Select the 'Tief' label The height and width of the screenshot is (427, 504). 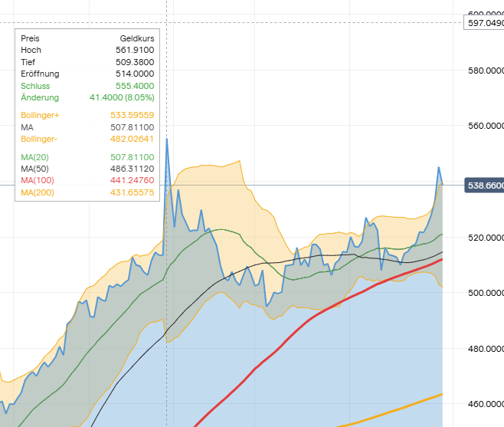(28, 62)
